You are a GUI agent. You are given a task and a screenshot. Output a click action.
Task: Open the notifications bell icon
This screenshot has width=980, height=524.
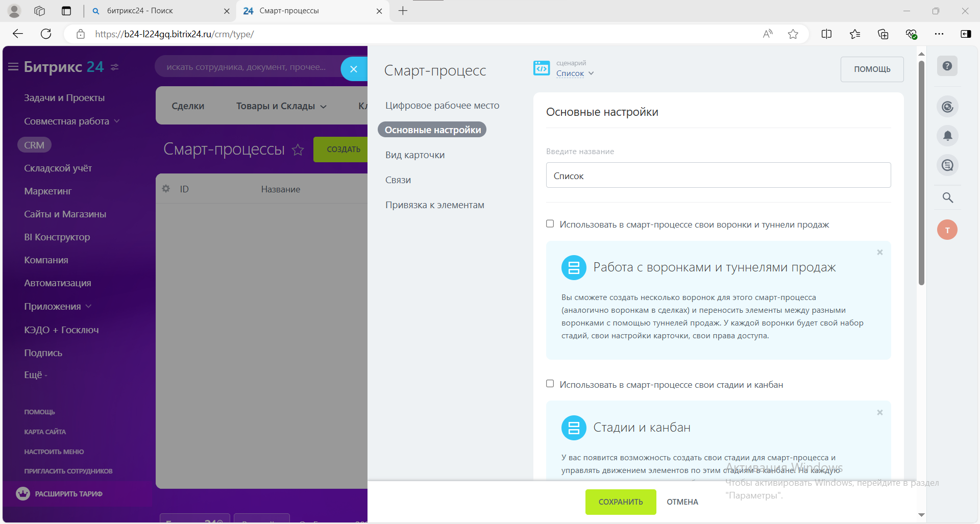coord(947,136)
